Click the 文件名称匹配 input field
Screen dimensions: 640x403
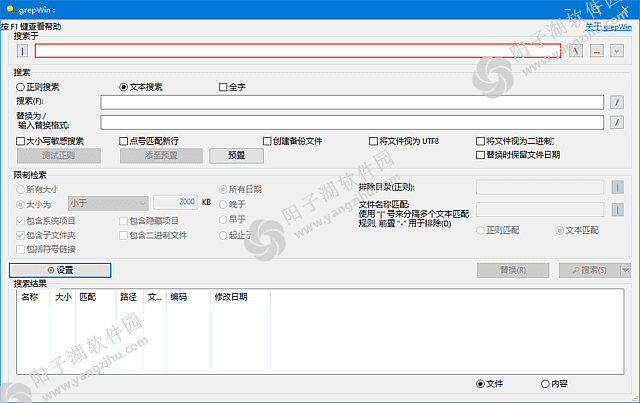pos(540,210)
